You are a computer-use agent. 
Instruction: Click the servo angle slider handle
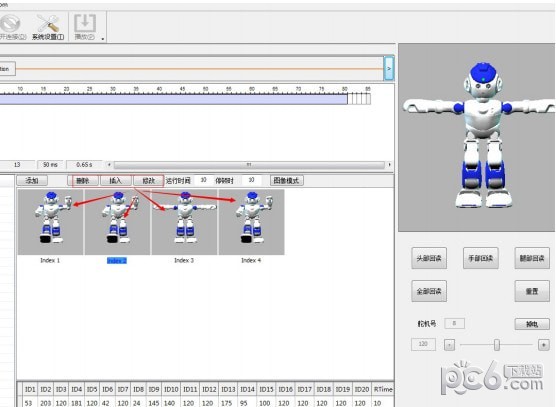(x=497, y=345)
